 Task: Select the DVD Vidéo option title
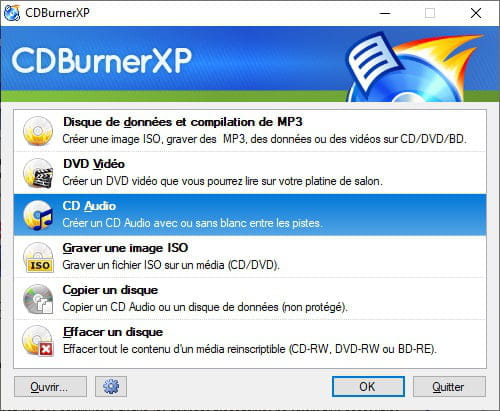94,164
